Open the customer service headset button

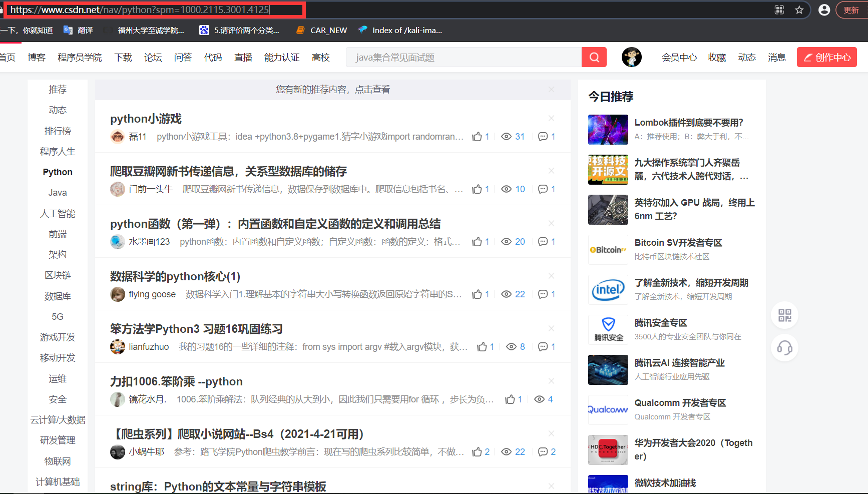(x=785, y=347)
